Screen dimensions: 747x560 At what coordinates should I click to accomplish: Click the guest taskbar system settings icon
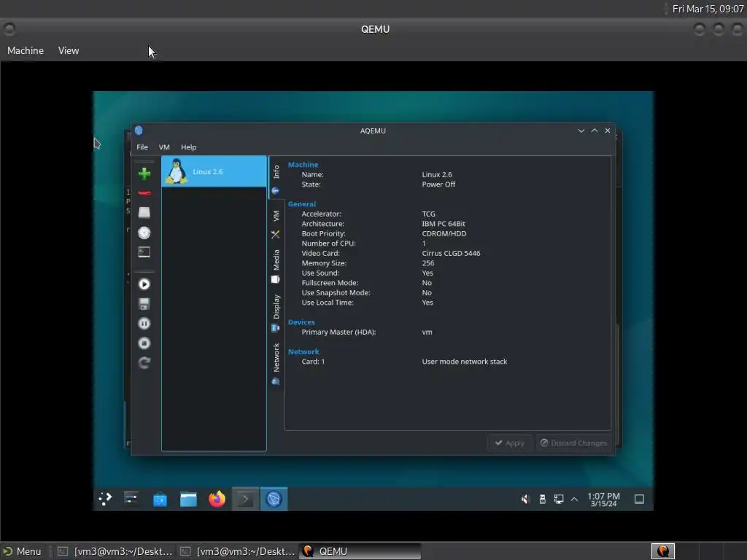[x=131, y=499]
